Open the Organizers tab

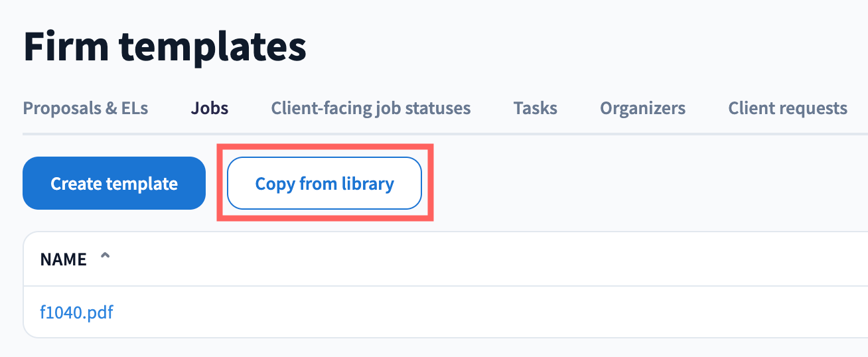(x=642, y=108)
